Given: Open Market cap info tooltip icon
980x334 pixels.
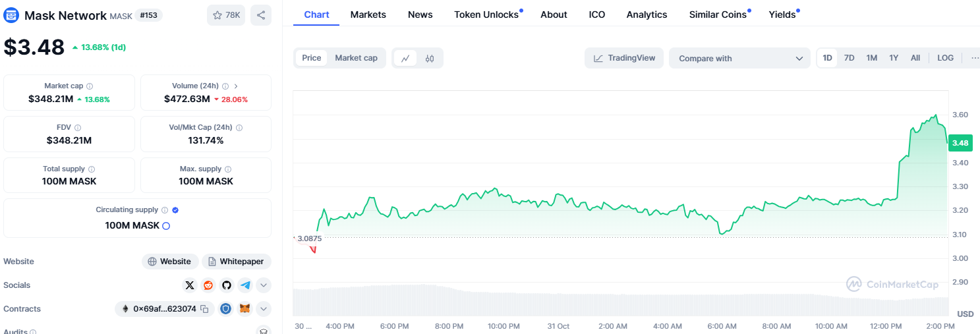Looking at the screenshot, I should point(90,86).
